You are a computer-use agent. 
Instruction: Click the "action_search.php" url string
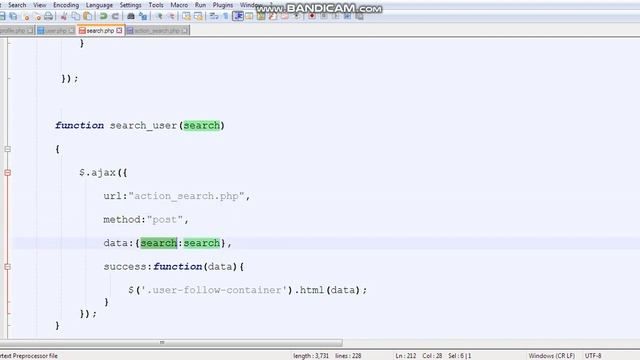click(186, 196)
